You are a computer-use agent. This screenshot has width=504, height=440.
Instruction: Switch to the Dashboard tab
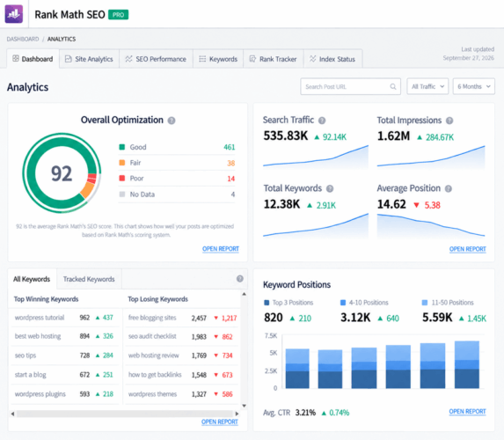click(x=33, y=59)
